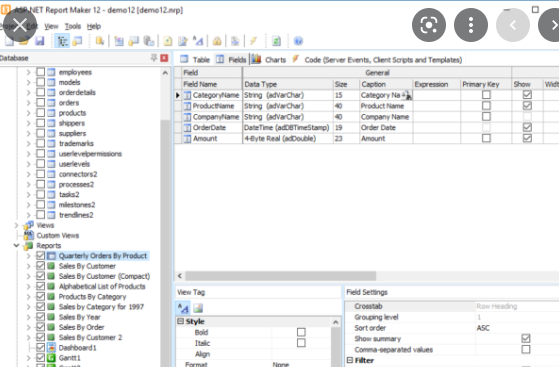Check the employees table checkbox
Viewport: 559px width, 367px height.
(x=41, y=72)
